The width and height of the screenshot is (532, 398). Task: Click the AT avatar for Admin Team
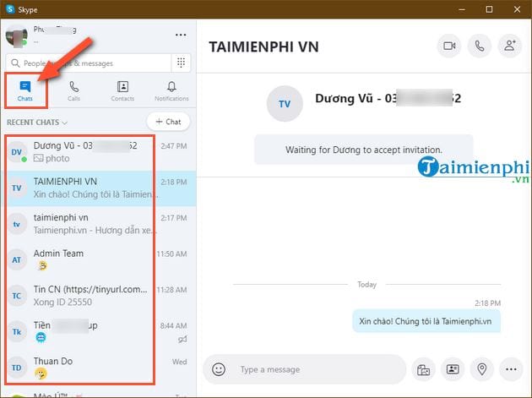click(x=17, y=260)
